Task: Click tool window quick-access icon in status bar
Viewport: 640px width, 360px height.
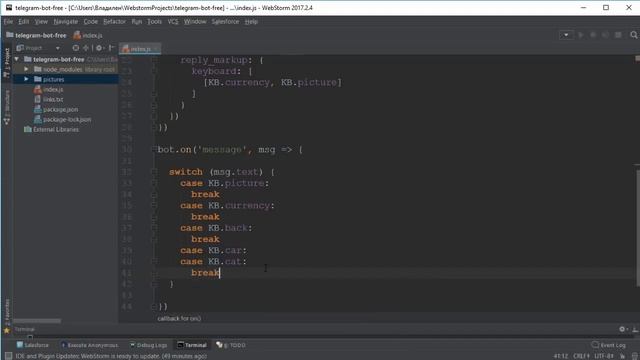Action: [8, 356]
